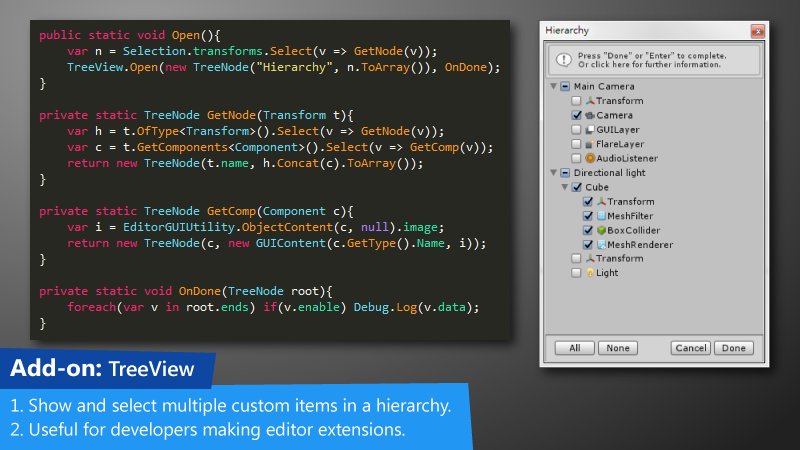Uncheck the Camera component checkbox
800x450 pixels.
point(577,115)
